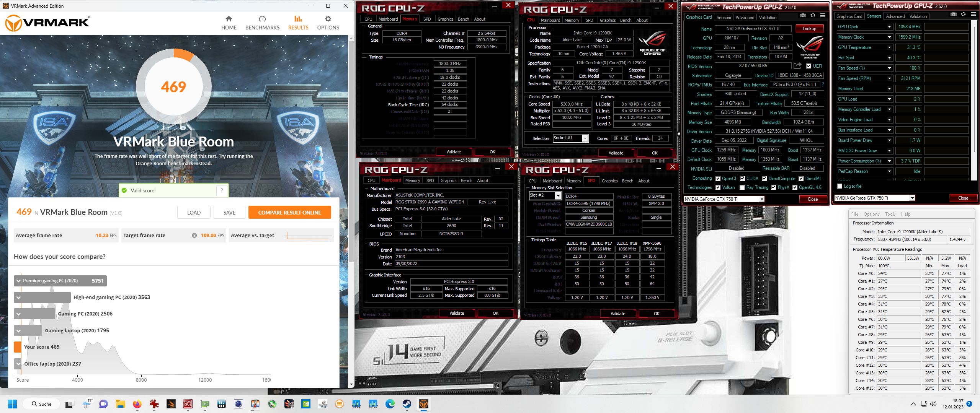Open the Validation tab in the Sensors GPU-Z window
The width and height of the screenshot is (980, 413).
(918, 16)
